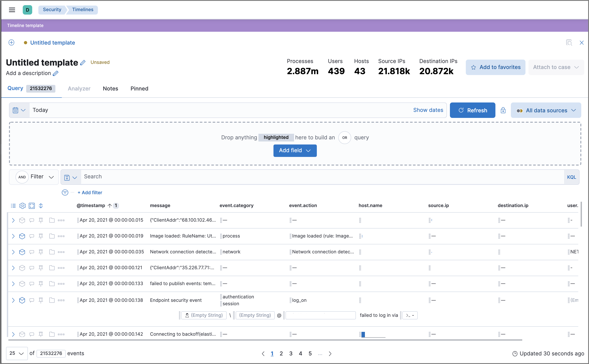Toggle the KQL query language switch
The image size is (589, 364).
click(x=572, y=177)
